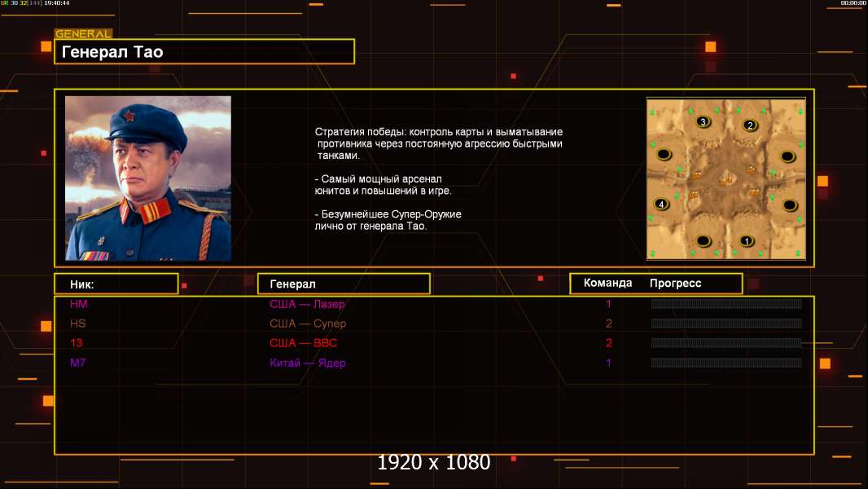Click start position 1 on the minimap
This screenshot has height=489, width=868.
[x=747, y=241]
